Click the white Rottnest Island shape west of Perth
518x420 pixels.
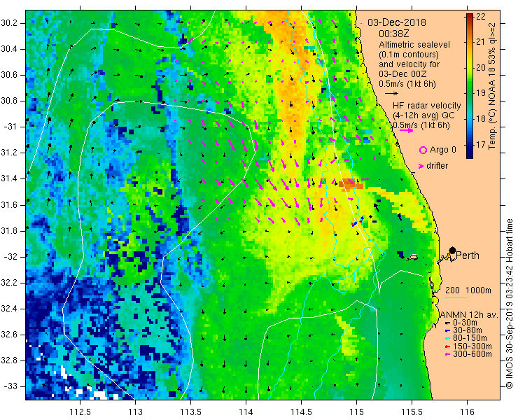[412, 257]
